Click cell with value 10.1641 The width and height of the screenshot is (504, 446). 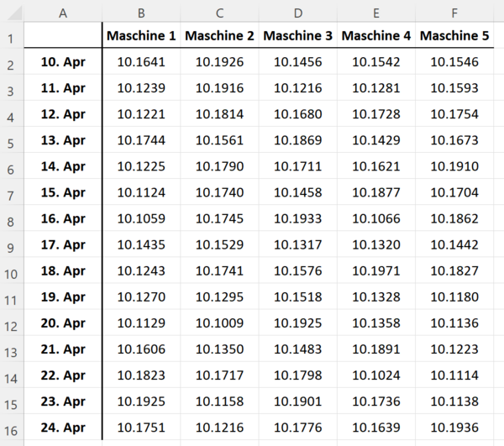coord(141,61)
